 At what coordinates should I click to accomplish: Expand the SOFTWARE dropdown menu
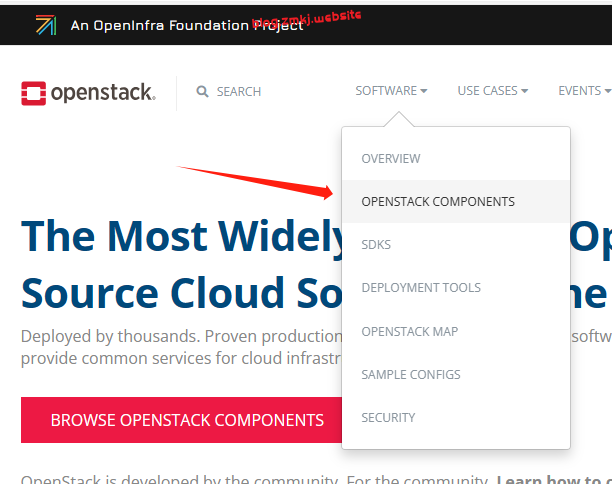(x=391, y=91)
